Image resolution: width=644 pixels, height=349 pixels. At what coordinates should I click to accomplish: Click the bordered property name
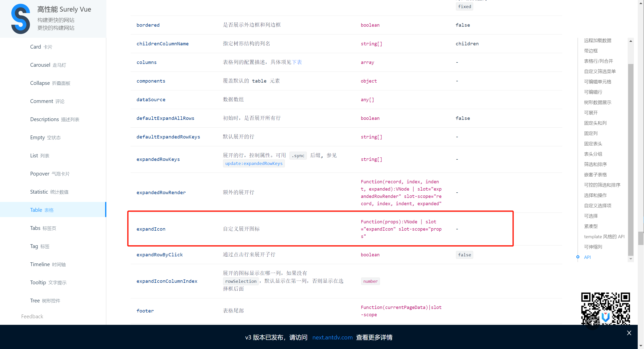click(x=148, y=25)
